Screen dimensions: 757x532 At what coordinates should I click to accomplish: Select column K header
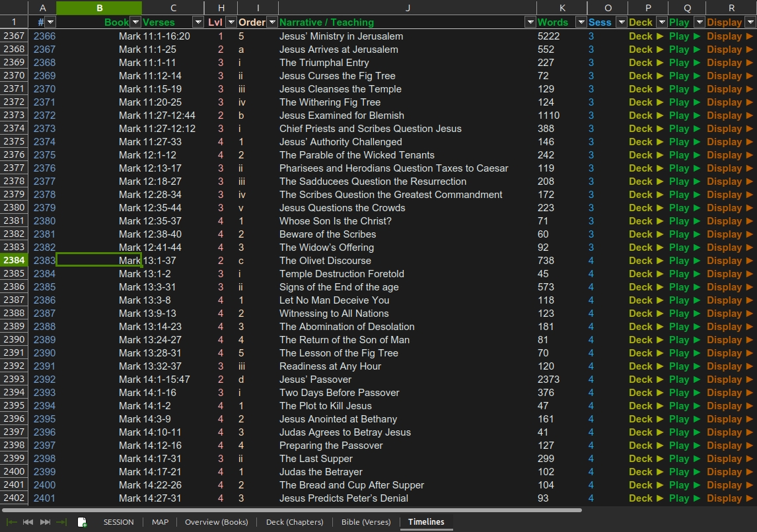(x=562, y=8)
